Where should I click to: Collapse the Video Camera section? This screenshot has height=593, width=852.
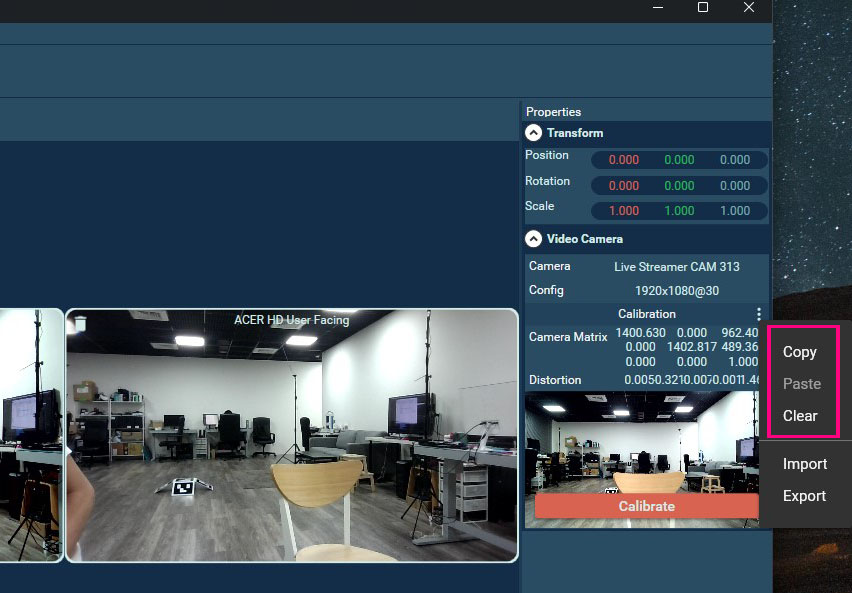[x=534, y=239]
